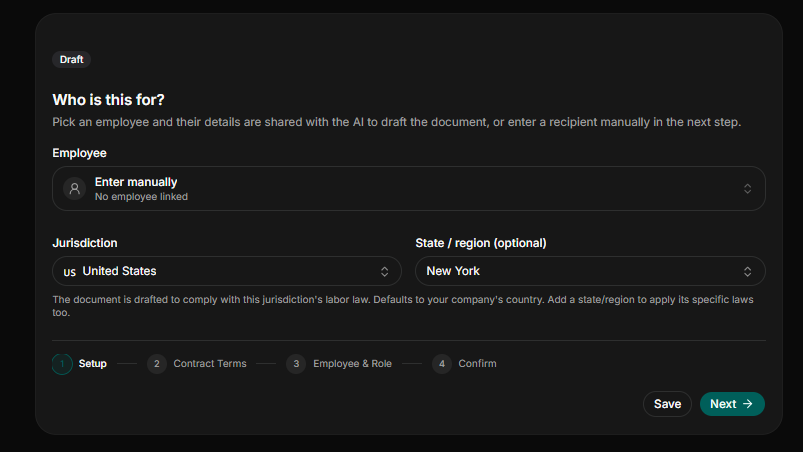The height and width of the screenshot is (452, 803).
Task: Click the Draft status badge
Action: coord(71,59)
